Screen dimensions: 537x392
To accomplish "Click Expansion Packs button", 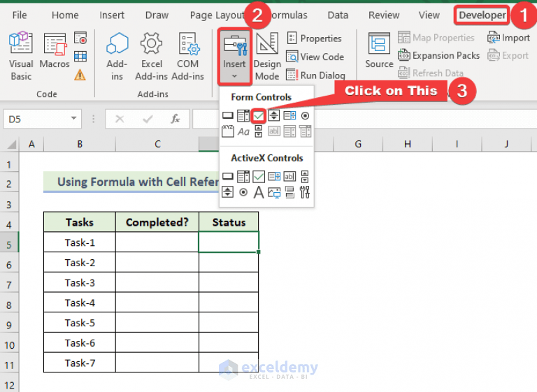I will click(x=439, y=55).
